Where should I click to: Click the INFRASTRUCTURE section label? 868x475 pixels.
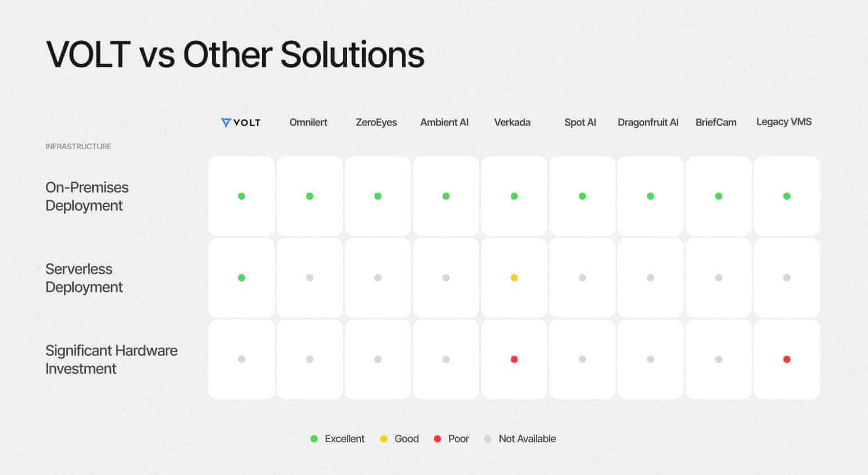click(x=78, y=146)
